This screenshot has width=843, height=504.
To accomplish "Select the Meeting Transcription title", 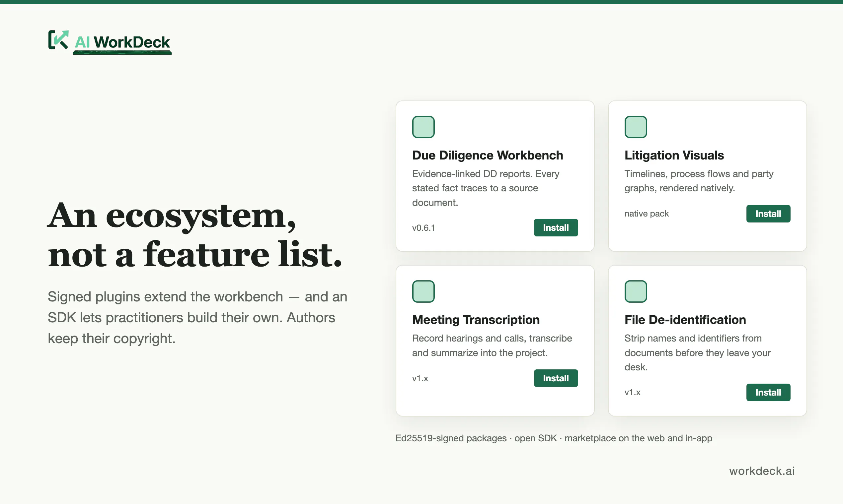I will [476, 320].
